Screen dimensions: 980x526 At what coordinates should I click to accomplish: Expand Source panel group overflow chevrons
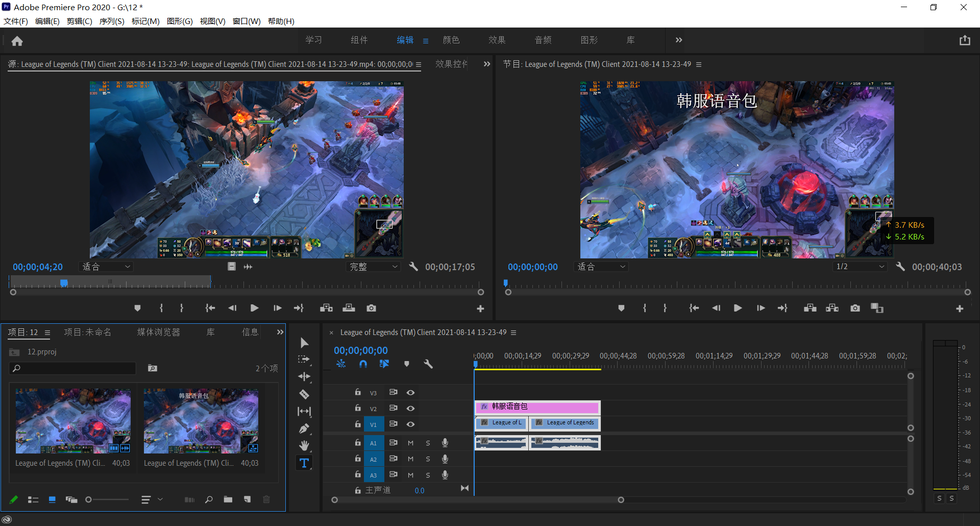[487, 64]
